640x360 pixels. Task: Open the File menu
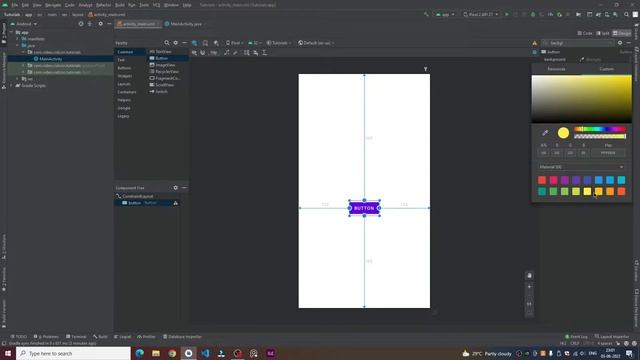pos(15,5)
